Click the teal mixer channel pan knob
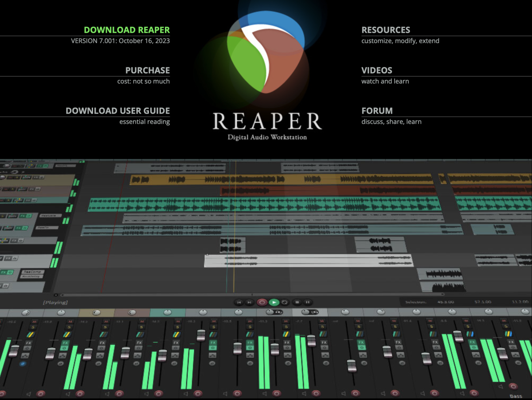Image resolution: width=532 pixels, height=400 pixels. 168,313
